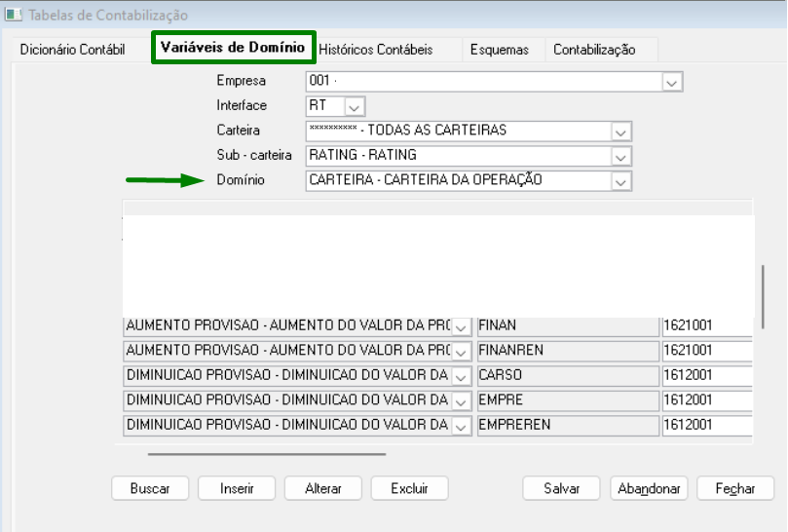Expand the Empresa dropdown
The width and height of the screenshot is (788, 532).
pos(671,83)
